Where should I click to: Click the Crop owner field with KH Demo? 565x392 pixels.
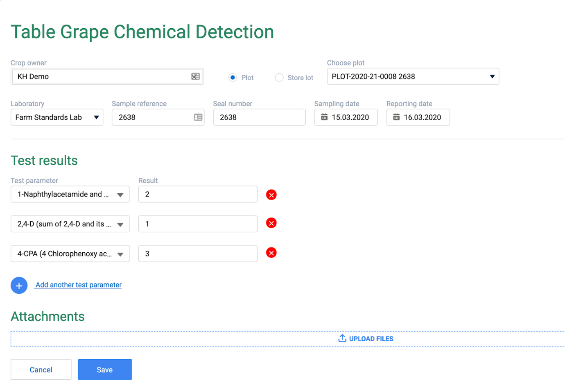coord(107,77)
